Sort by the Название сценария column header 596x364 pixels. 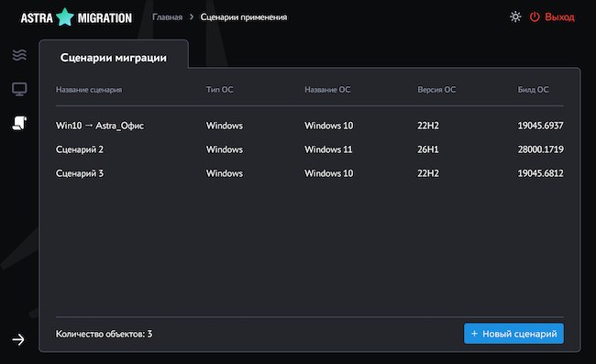pyautogui.click(x=89, y=90)
